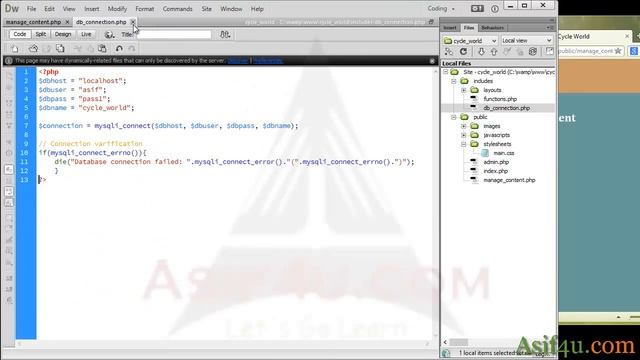Collapse the stylesheets folder
Image resolution: width=640 pixels, height=360 pixels.
464,144
